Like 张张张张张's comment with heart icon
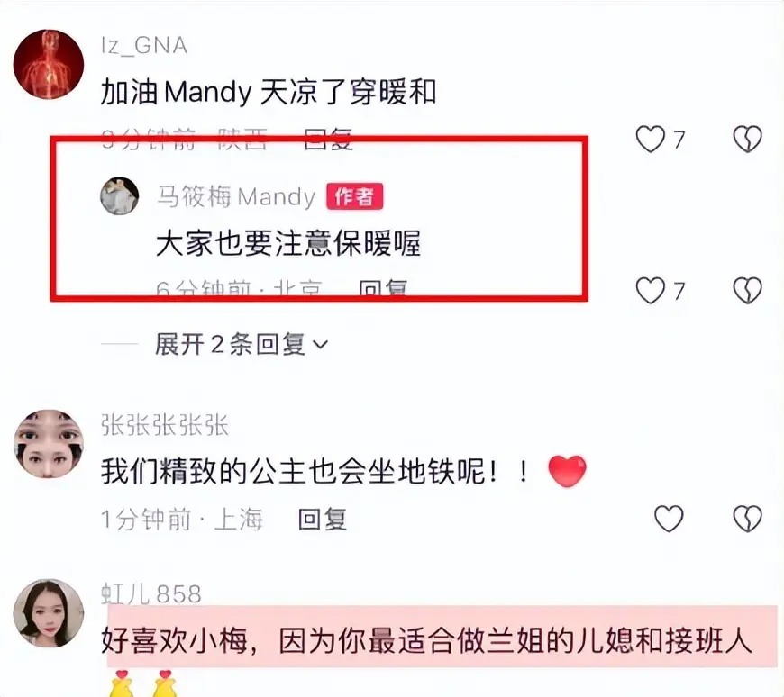784x697 pixels. pyautogui.click(x=669, y=519)
